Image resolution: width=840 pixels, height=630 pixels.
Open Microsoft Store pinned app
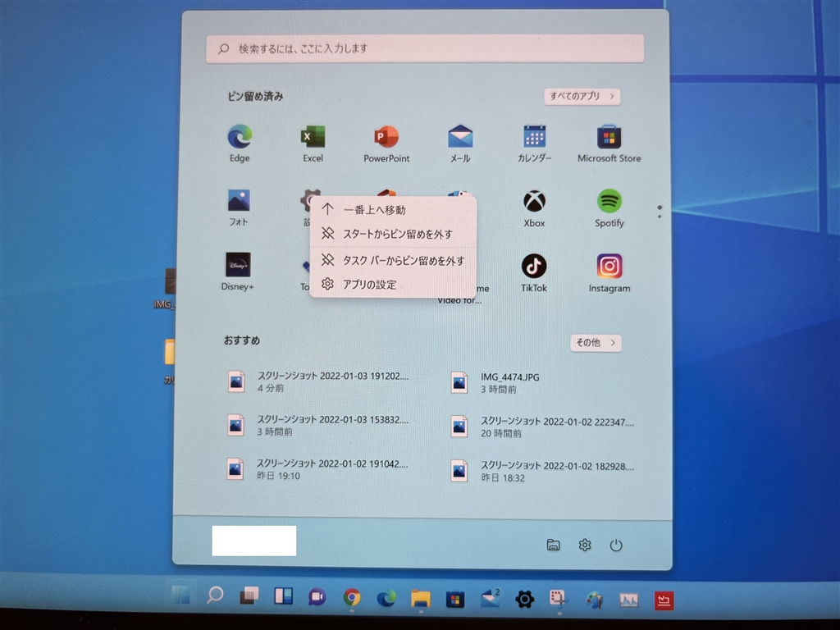pyautogui.click(x=609, y=143)
